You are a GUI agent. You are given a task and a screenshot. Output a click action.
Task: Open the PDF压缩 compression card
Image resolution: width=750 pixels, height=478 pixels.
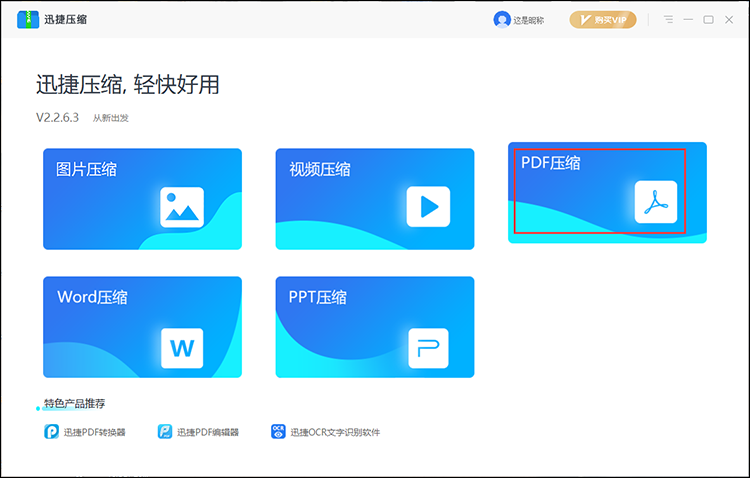(x=607, y=193)
